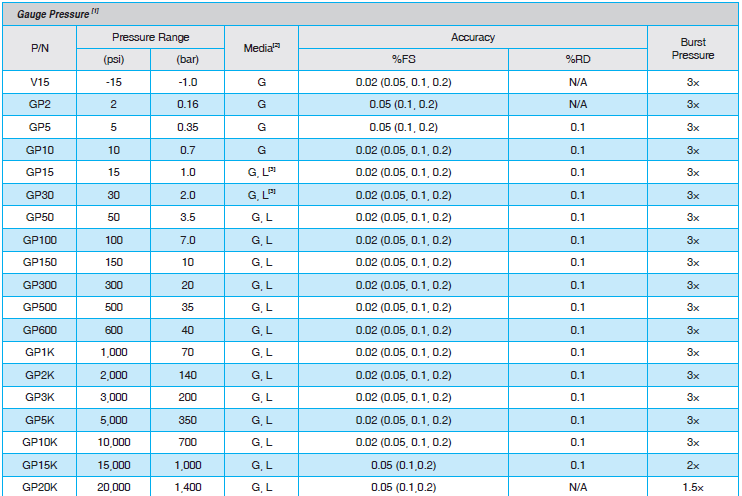This screenshot has height=496, width=742.
Task: Click the Accuracy column header
Action: 473,36
